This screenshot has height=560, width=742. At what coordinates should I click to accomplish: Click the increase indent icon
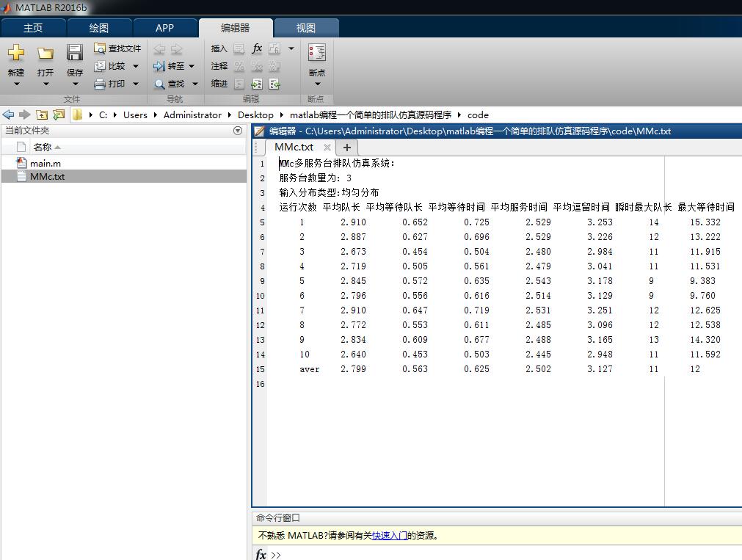point(257,84)
